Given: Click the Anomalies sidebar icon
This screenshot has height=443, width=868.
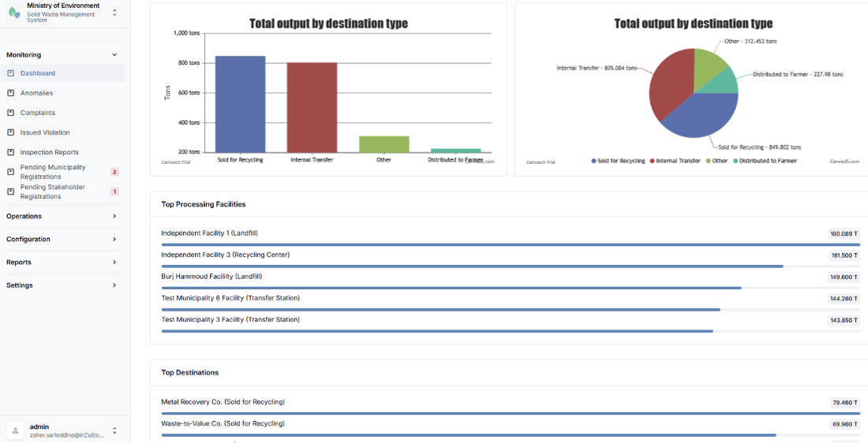Looking at the screenshot, I should tap(10, 93).
